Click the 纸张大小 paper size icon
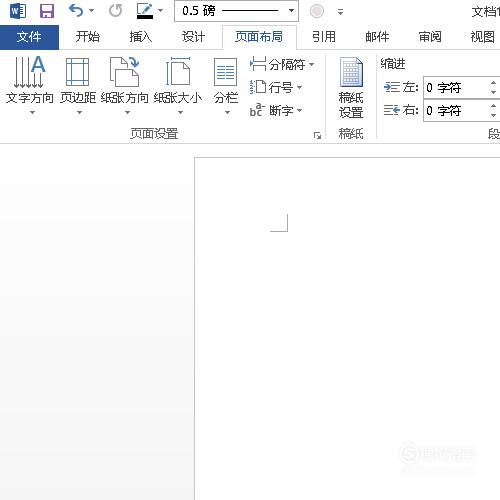The image size is (500, 500). coord(178,72)
